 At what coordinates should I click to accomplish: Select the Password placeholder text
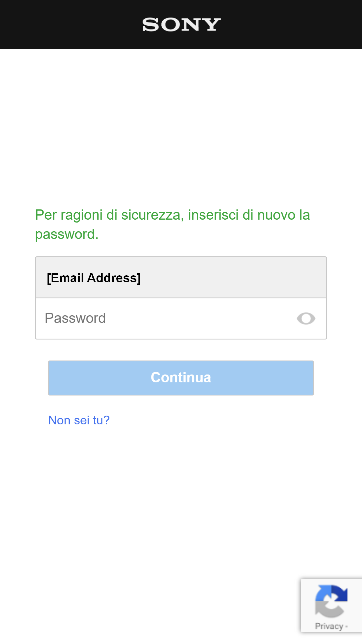point(75,318)
